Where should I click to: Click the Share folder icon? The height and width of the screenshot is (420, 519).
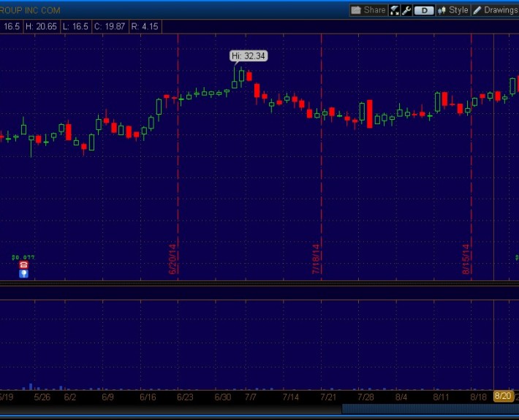(x=356, y=10)
